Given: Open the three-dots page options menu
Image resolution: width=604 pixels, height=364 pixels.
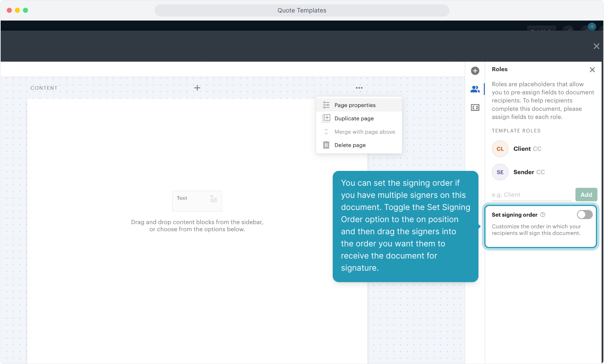Looking at the screenshot, I should 359,88.
